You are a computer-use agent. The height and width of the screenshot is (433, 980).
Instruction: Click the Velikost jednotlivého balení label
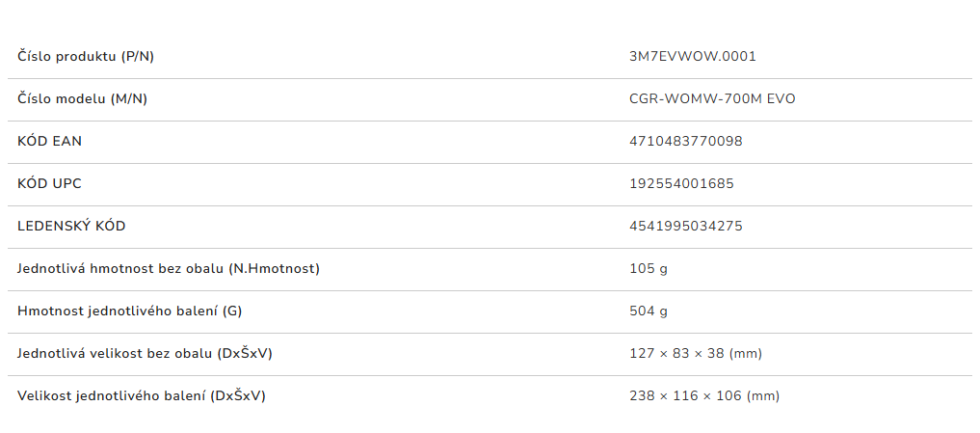pyautogui.click(x=141, y=395)
